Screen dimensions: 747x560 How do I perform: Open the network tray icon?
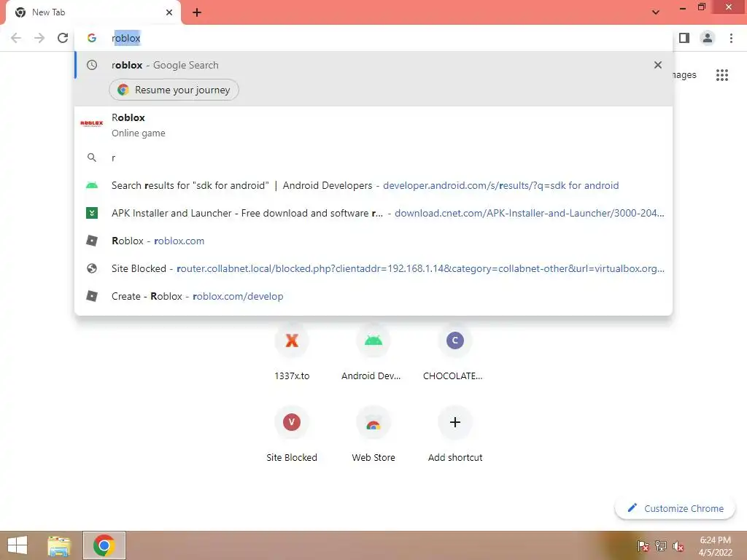[661, 545]
